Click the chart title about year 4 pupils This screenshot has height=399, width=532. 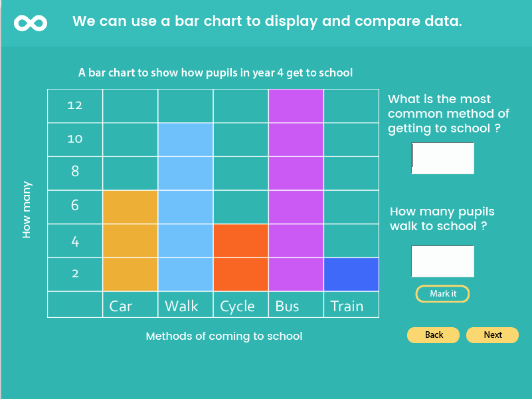click(215, 72)
